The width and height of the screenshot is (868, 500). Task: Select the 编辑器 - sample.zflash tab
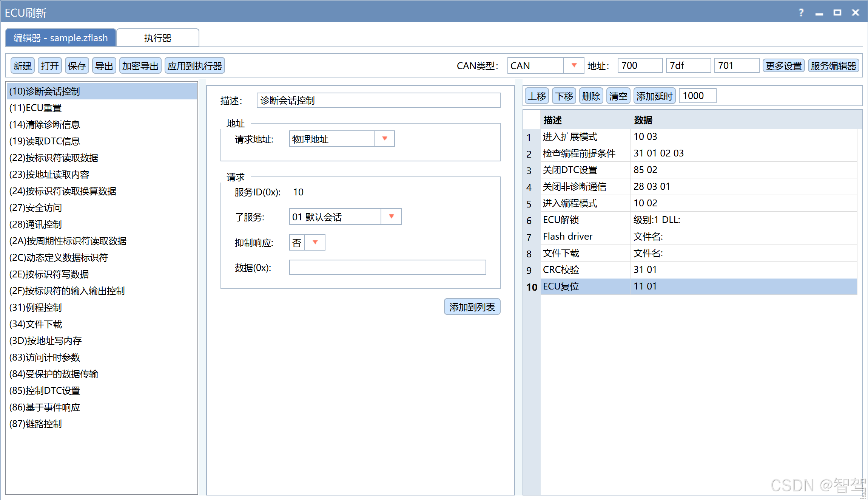click(61, 38)
